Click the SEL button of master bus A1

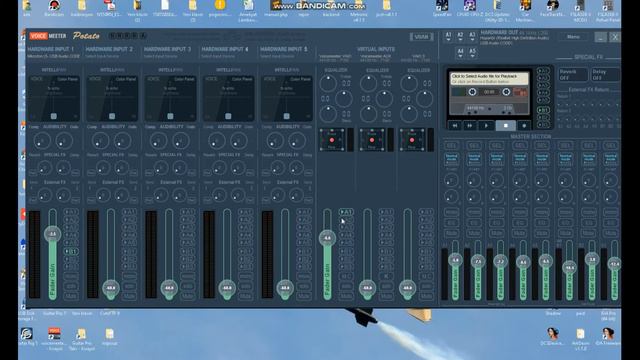[451, 146]
